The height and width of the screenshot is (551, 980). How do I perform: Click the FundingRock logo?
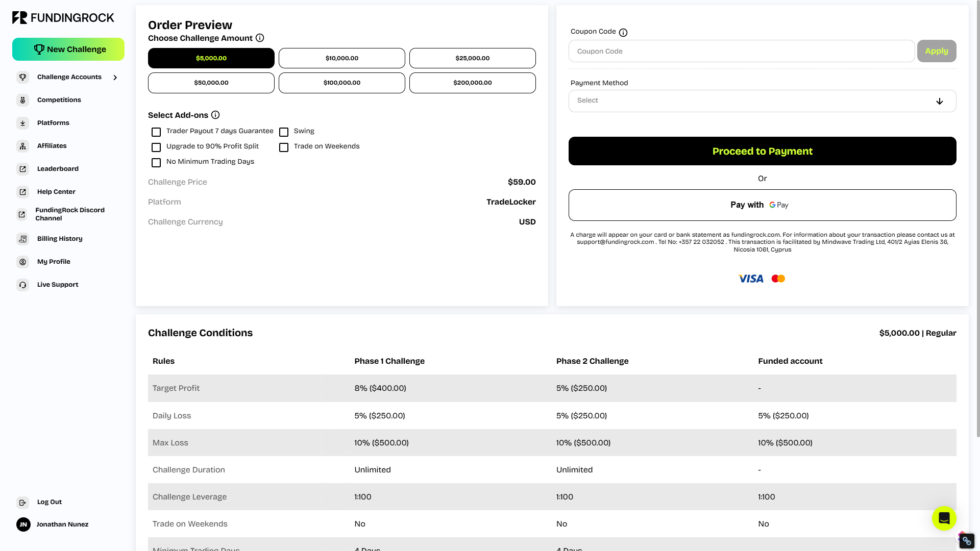(63, 18)
